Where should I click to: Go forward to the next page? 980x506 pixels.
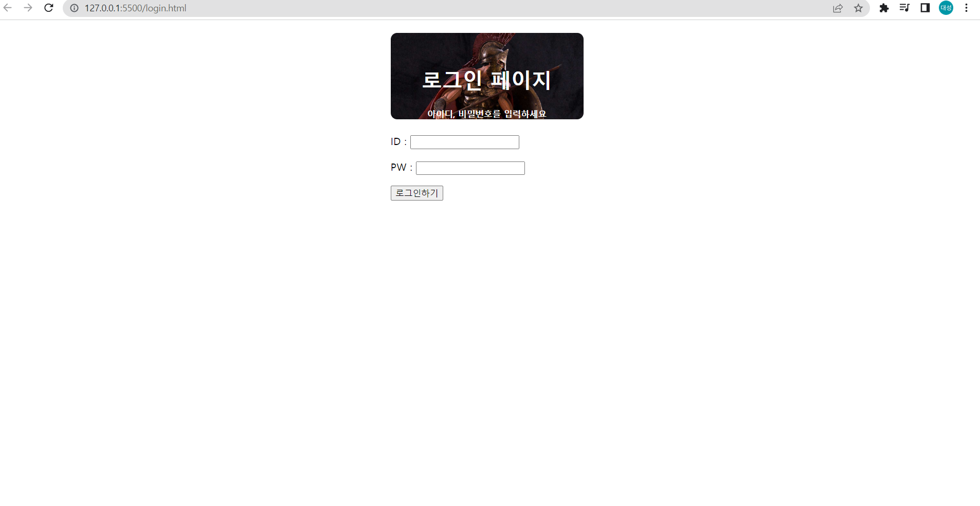click(x=28, y=8)
